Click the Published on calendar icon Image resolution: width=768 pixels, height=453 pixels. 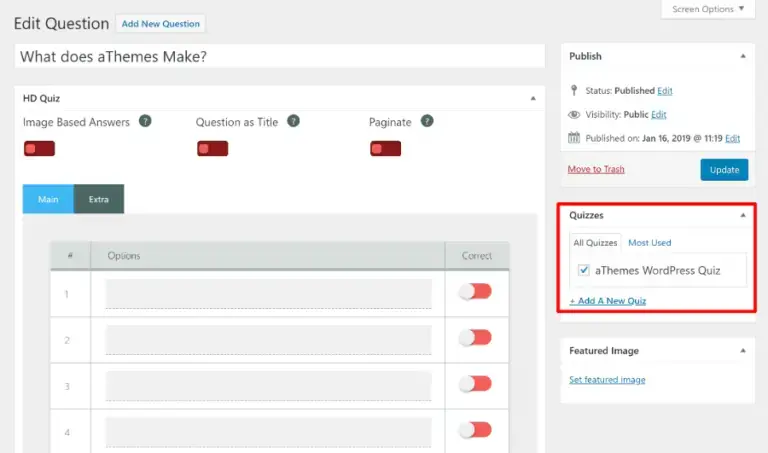pos(574,138)
